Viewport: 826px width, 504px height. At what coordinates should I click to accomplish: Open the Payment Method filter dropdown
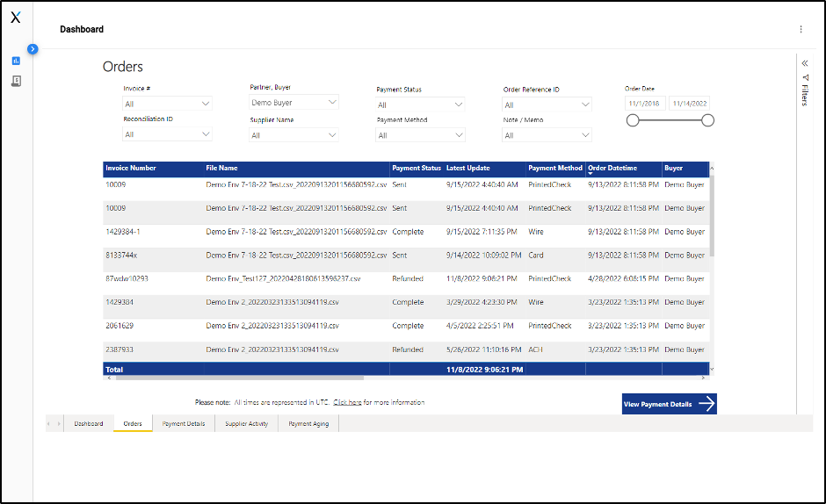(x=420, y=135)
